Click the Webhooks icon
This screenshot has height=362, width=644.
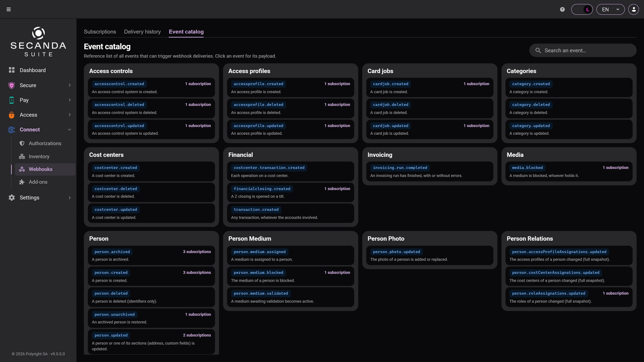[22, 169]
